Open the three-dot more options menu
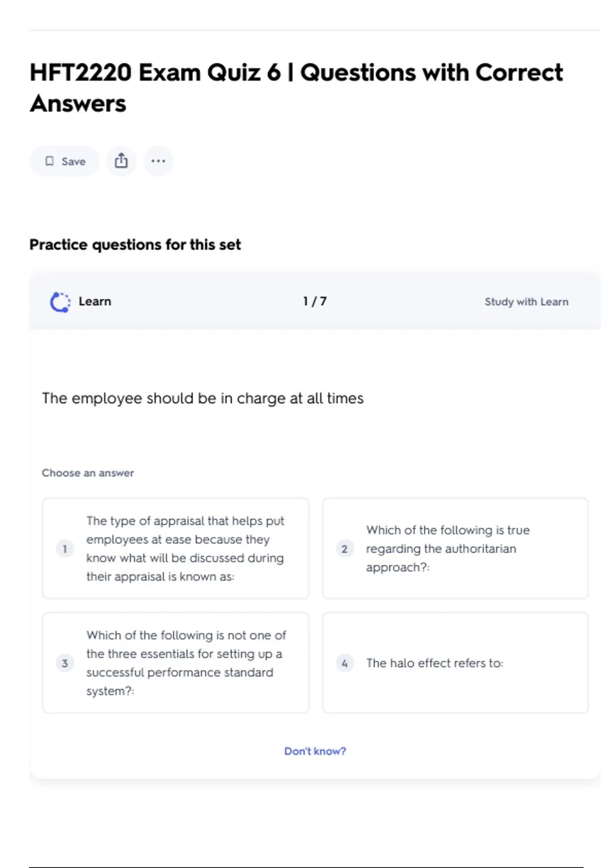The image size is (613, 868). pyautogui.click(x=158, y=161)
